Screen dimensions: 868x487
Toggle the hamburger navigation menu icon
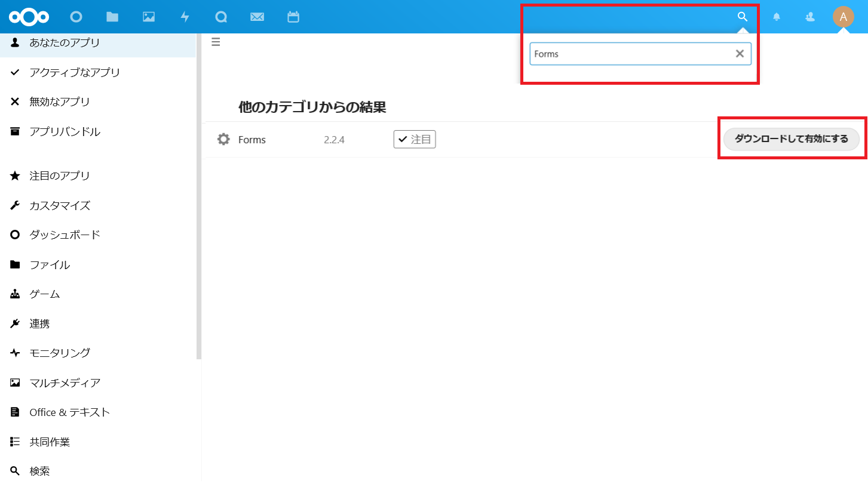[x=216, y=42]
